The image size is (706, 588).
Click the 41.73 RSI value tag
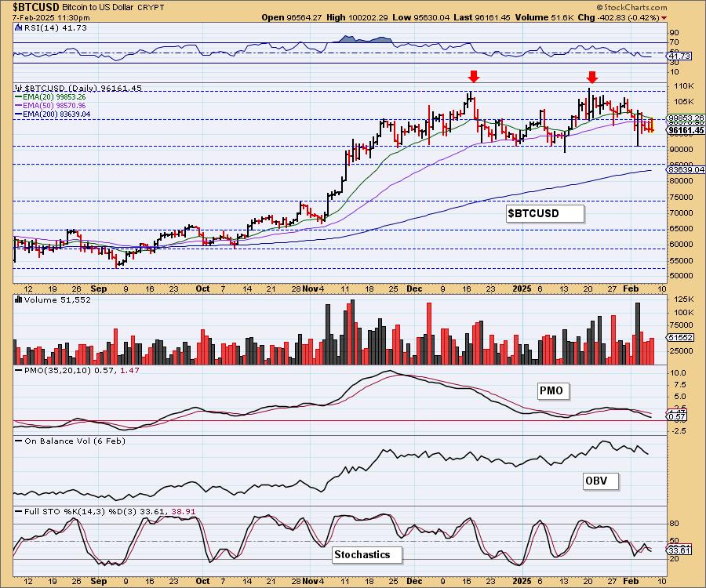pos(679,56)
